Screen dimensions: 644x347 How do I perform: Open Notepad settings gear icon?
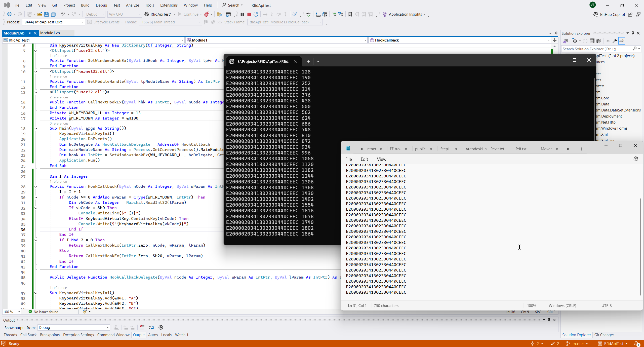tap(636, 159)
